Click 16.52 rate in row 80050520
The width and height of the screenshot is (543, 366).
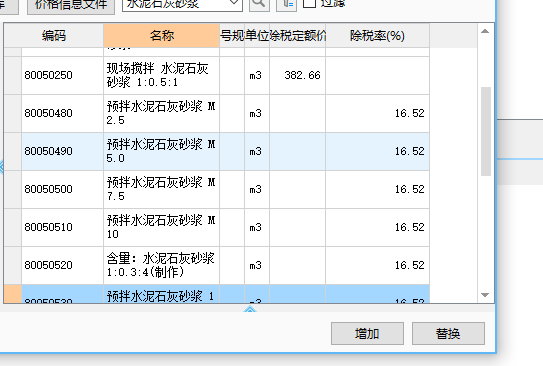377,266
